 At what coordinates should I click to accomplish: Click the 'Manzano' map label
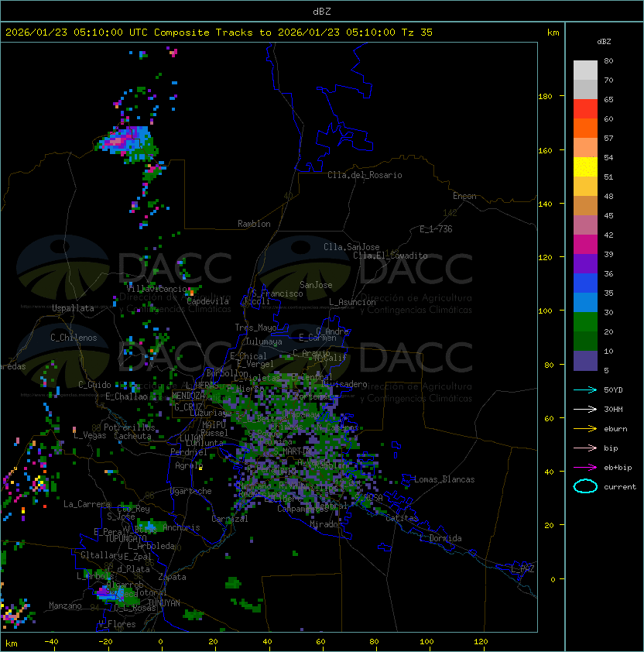click(x=65, y=606)
